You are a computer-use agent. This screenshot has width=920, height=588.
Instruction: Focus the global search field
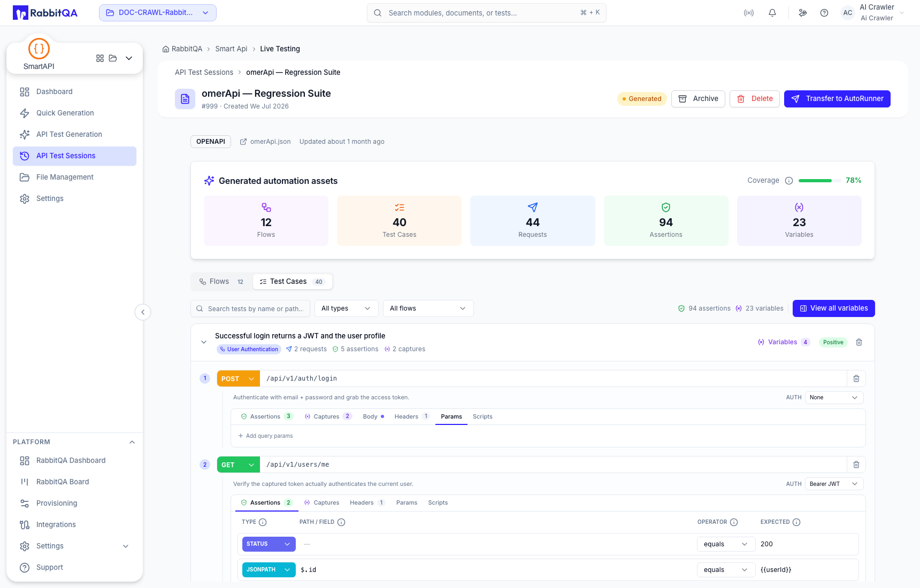click(x=486, y=13)
